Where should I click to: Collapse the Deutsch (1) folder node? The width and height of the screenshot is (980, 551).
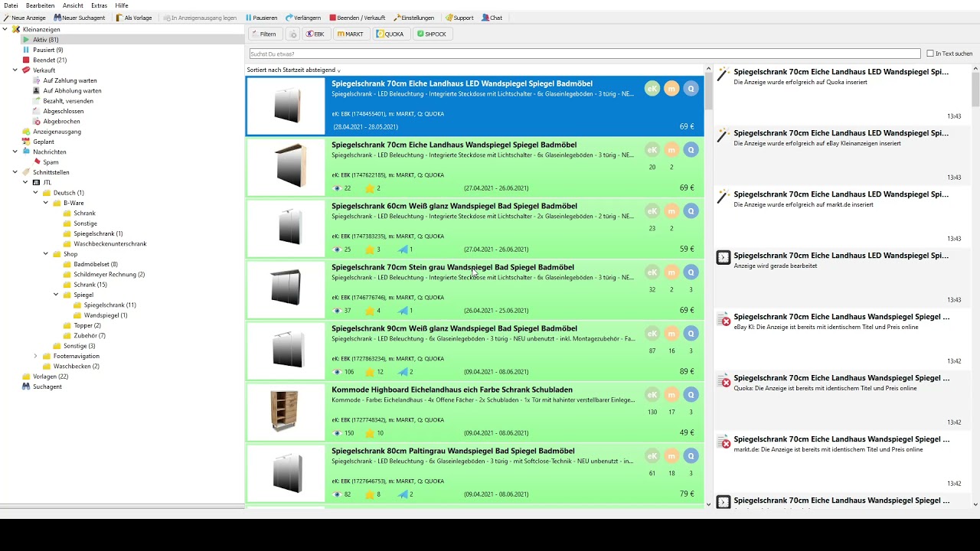[35, 193]
